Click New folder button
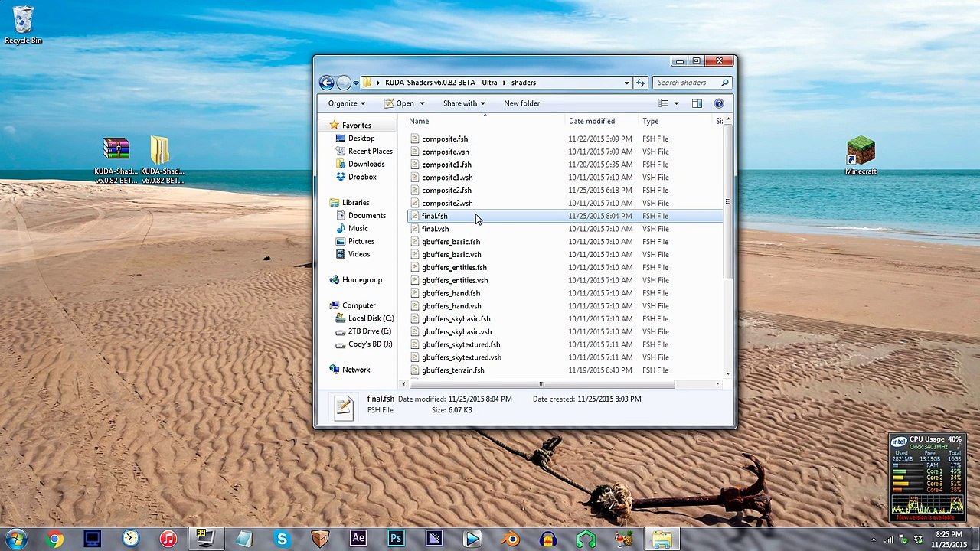The width and height of the screenshot is (980, 551). pyautogui.click(x=521, y=103)
